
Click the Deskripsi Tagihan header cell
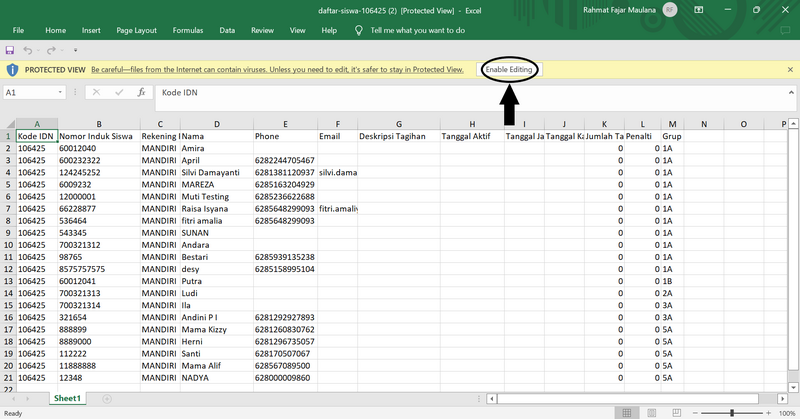tap(399, 136)
